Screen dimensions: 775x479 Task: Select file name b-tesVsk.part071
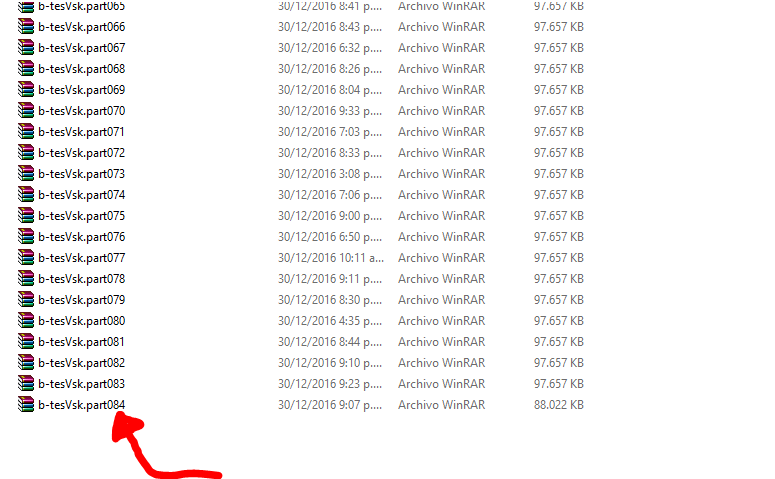pyautogui.click(x=82, y=132)
